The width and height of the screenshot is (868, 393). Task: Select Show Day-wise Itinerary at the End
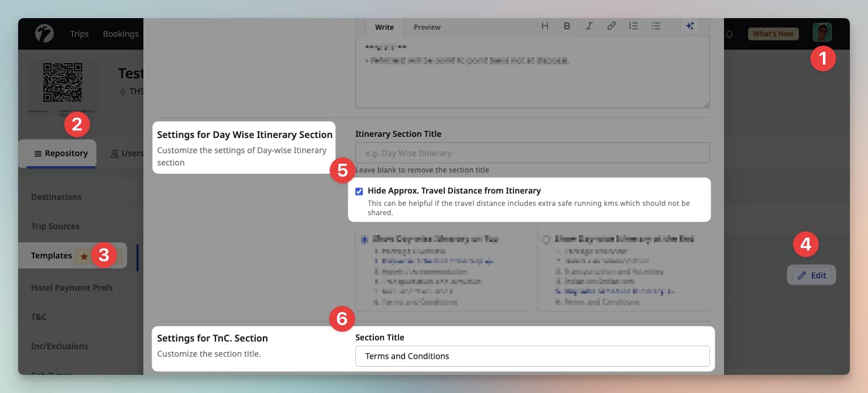(x=546, y=239)
